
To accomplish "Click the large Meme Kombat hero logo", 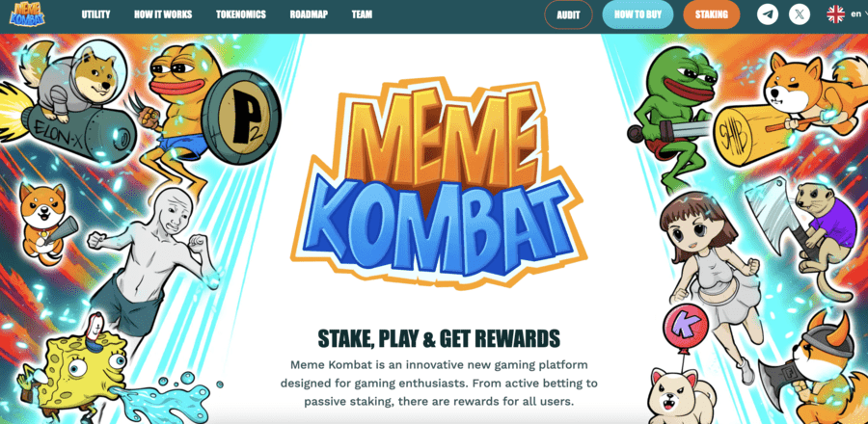I will (x=438, y=179).
